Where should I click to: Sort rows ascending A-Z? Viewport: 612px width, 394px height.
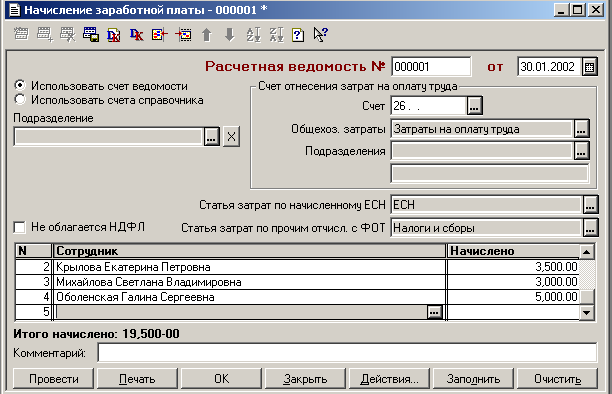click(x=253, y=34)
